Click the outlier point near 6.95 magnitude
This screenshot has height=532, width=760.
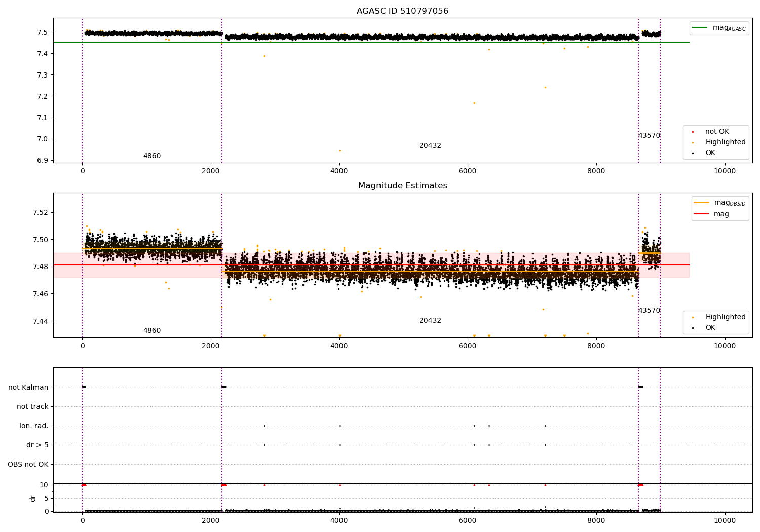[x=340, y=150]
